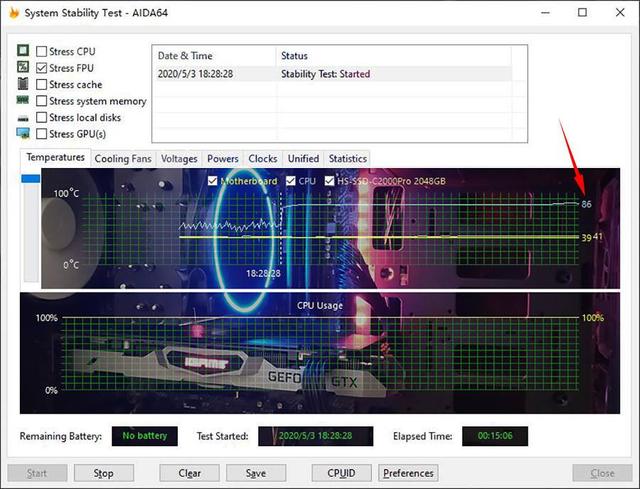The height and width of the screenshot is (489, 640).
Task: Click the monitor icon beside Stress GPU(s)
Action: [x=23, y=133]
